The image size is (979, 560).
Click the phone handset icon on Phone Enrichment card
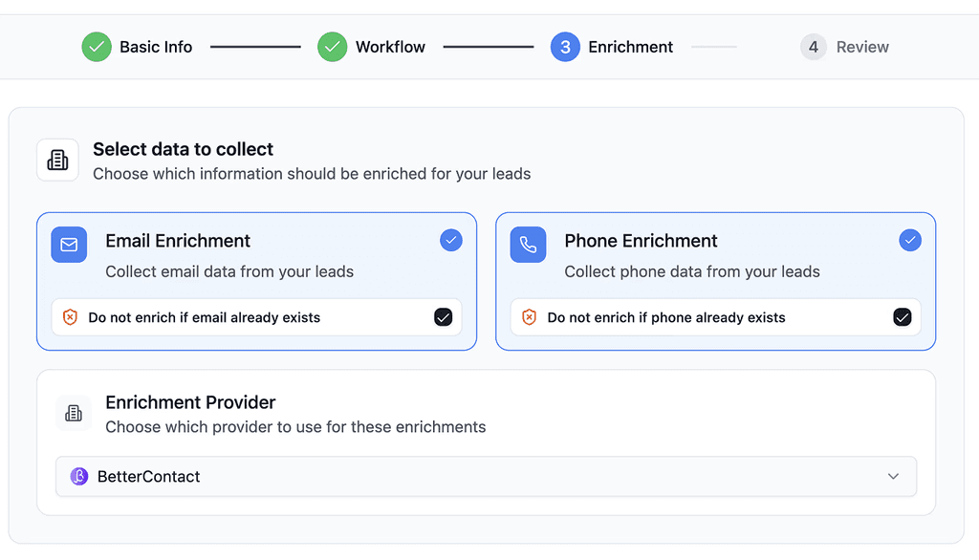pos(528,245)
